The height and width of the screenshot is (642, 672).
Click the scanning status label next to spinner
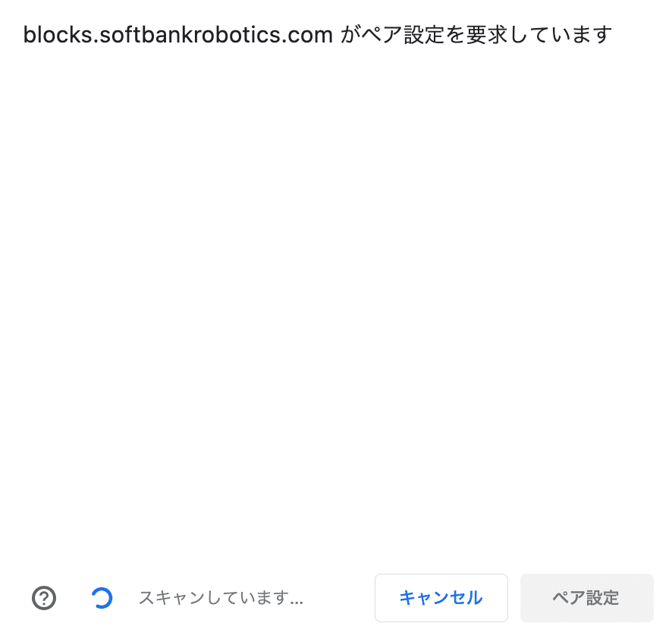point(221,598)
